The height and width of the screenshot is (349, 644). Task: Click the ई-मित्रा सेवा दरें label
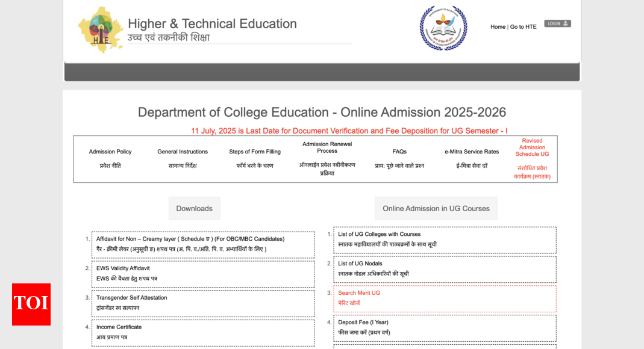(472, 165)
